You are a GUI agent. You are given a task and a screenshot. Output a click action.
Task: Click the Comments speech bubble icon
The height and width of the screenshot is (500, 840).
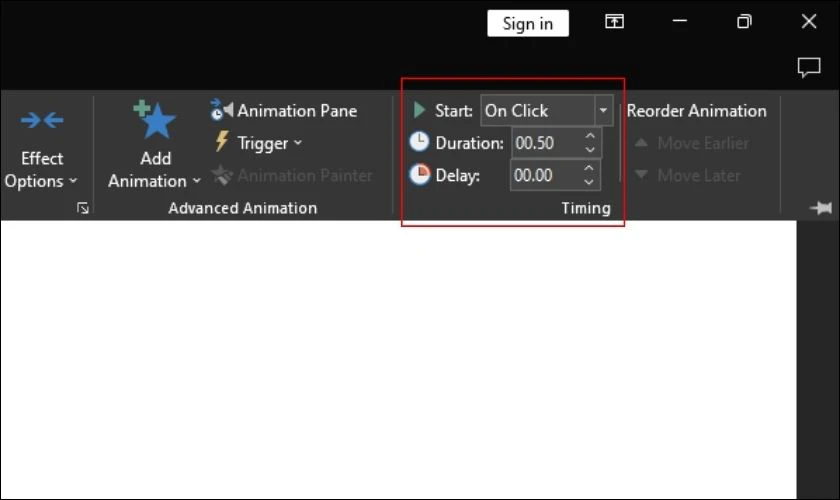pyautogui.click(x=808, y=68)
